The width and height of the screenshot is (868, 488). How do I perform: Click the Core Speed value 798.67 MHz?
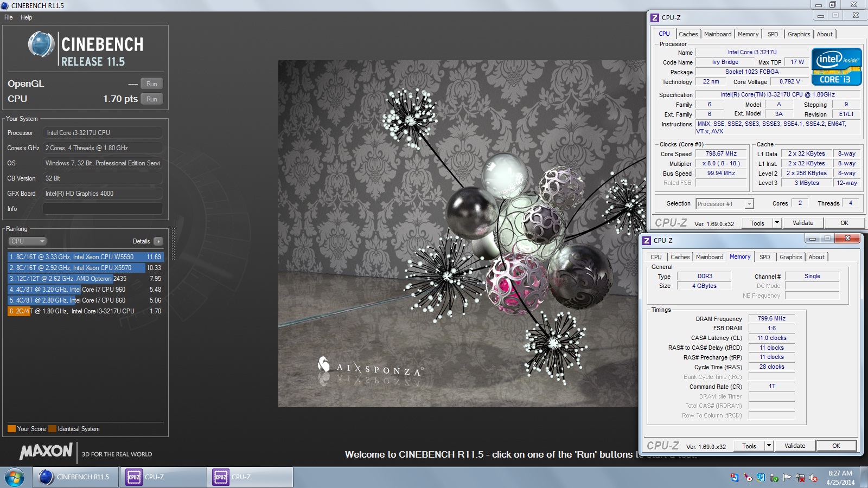click(721, 154)
